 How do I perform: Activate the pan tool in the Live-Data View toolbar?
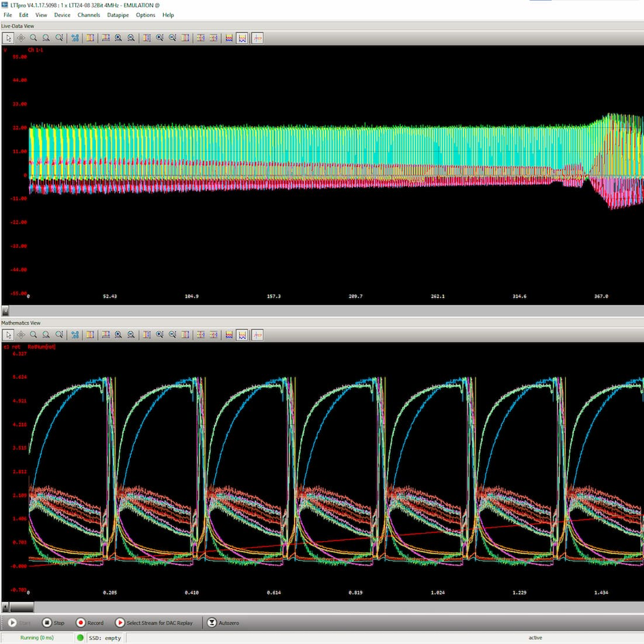(x=21, y=38)
